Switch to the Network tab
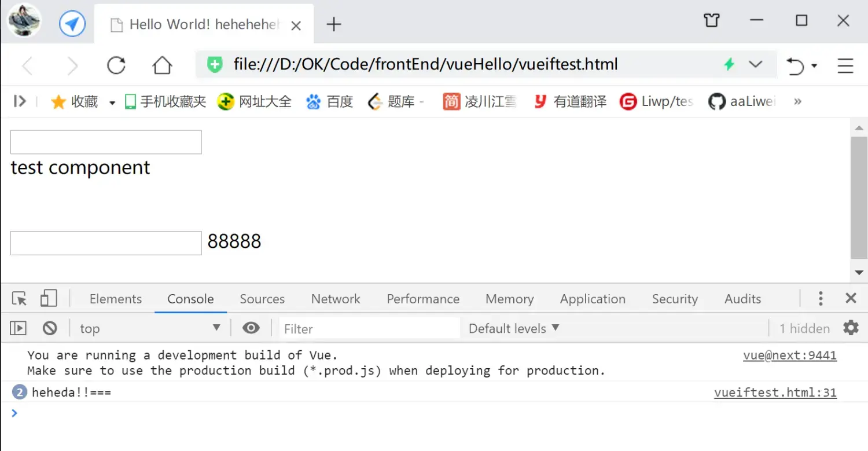The width and height of the screenshot is (868, 451). [336, 299]
